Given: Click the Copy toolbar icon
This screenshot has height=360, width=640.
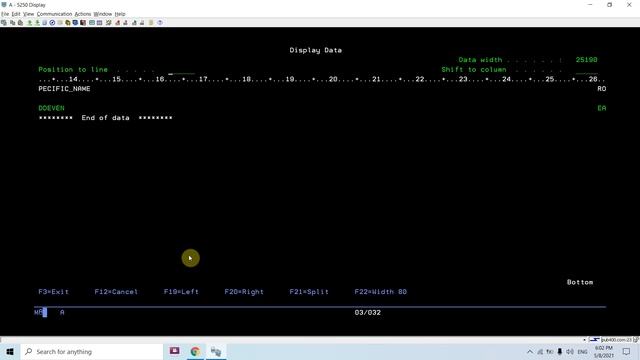Looking at the screenshot, I should pos(13,22).
